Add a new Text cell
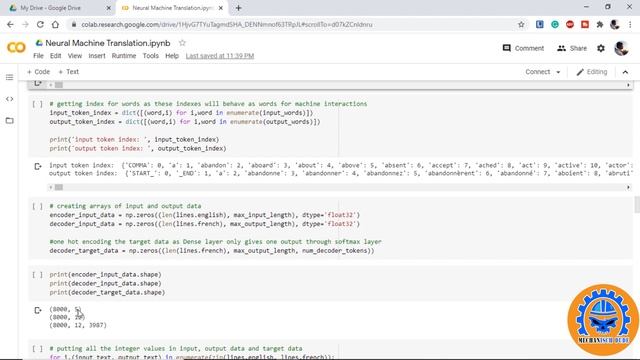Viewport: 640px width, 360px height. (69, 72)
